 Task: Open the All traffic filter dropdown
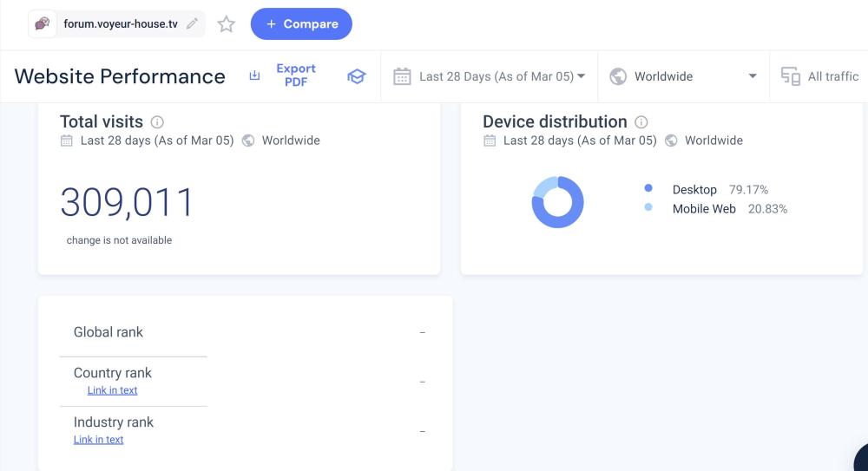(832, 76)
